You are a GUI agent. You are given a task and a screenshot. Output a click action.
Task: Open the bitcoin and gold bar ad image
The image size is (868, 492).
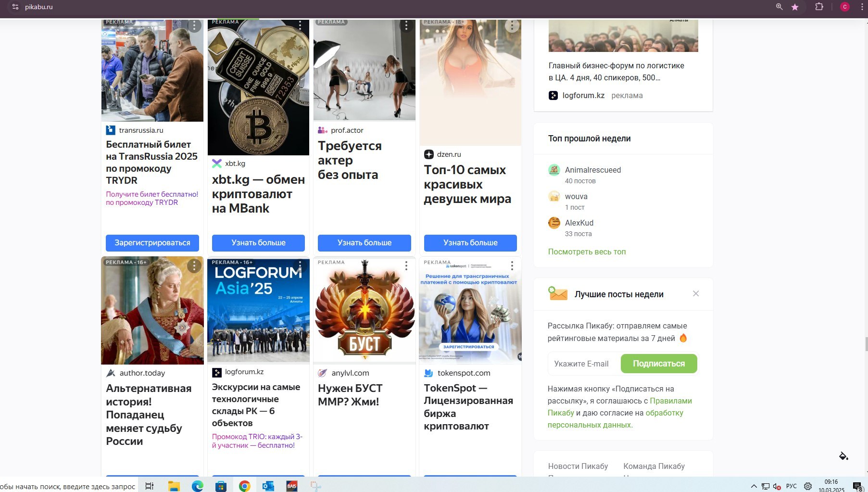click(x=258, y=88)
